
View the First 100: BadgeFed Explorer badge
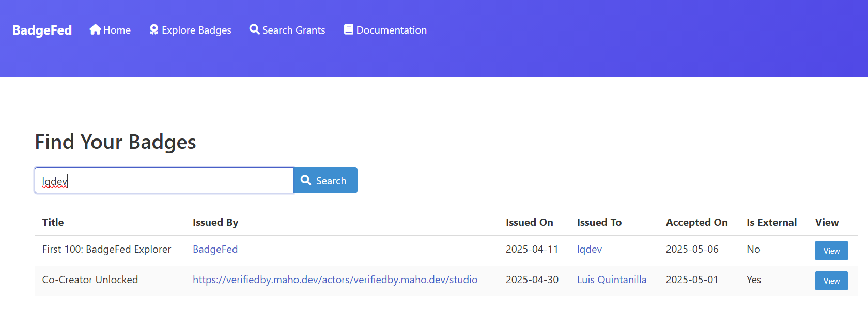point(831,251)
